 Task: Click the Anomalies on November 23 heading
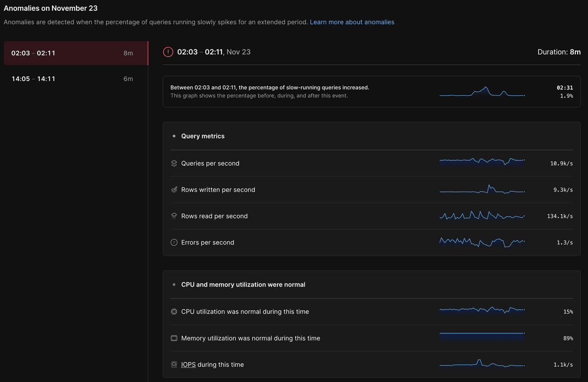(x=50, y=8)
